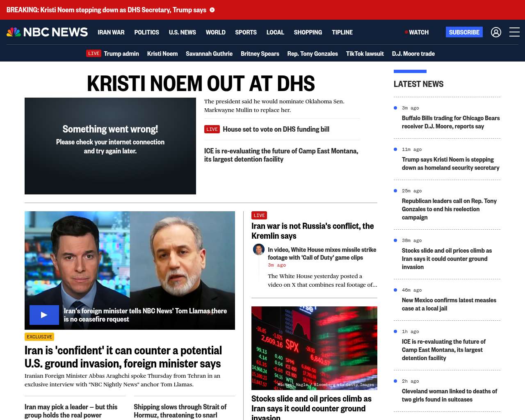Image resolution: width=525 pixels, height=420 pixels.
Task: Click the LIVE badge above Iran war Kremlin story
Action: coord(259,215)
